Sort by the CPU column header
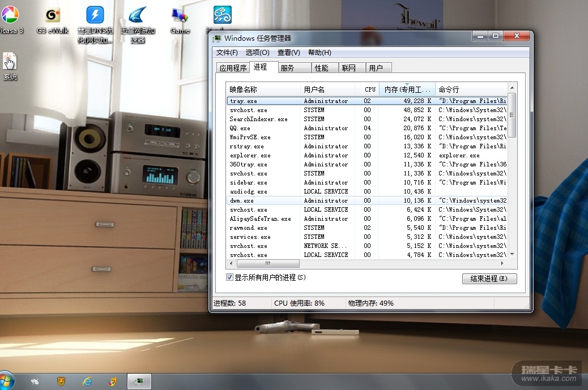The image size is (588, 390). coord(369,89)
